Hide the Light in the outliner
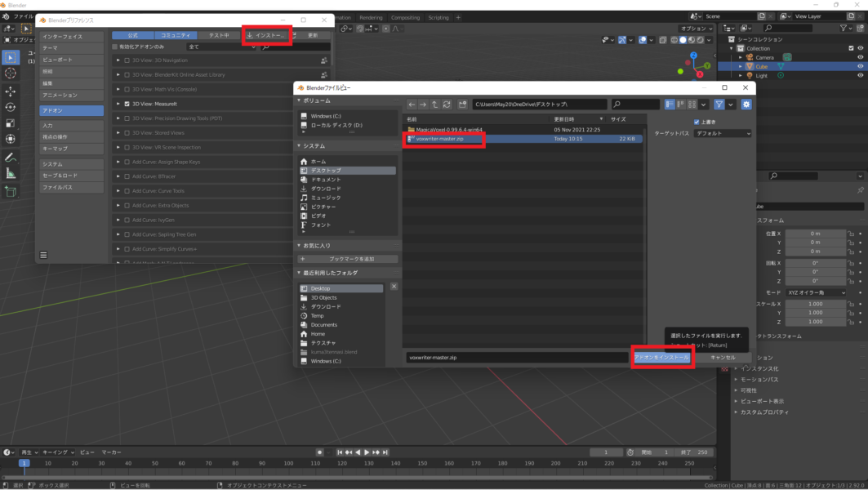Image resolution: width=868 pixels, height=490 pixels. (x=861, y=75)
